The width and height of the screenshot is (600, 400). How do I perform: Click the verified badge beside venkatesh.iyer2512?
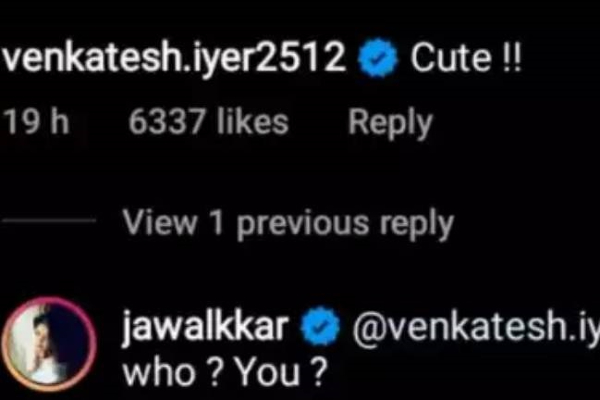(x=378, y=57)
